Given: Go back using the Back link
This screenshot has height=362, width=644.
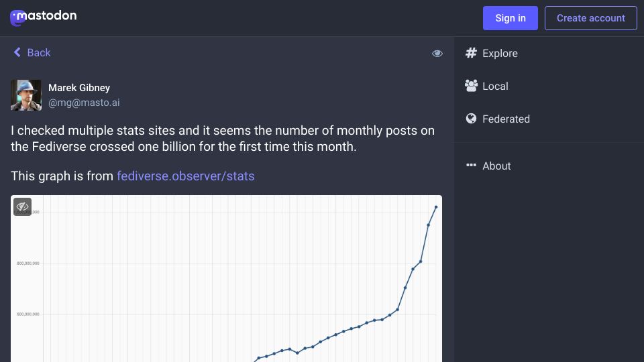Looking at the screenshot, I should (x=32, y=52).
